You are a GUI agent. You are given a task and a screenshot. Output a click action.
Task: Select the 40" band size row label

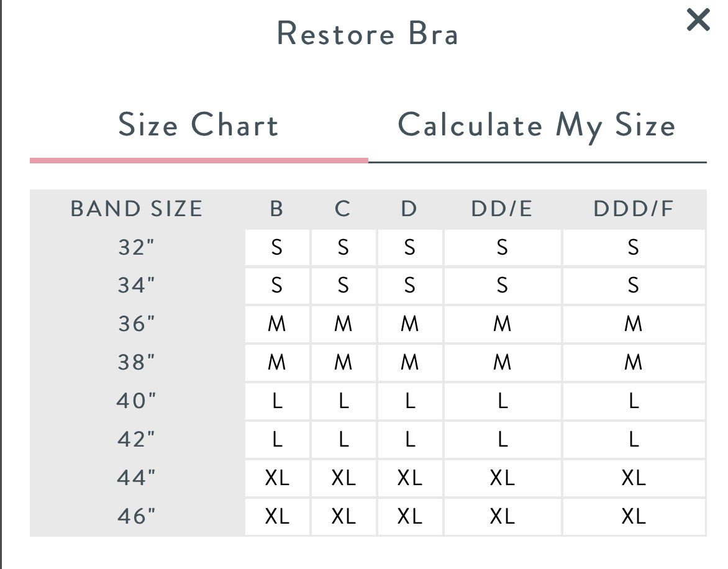(x=137, y=401)
